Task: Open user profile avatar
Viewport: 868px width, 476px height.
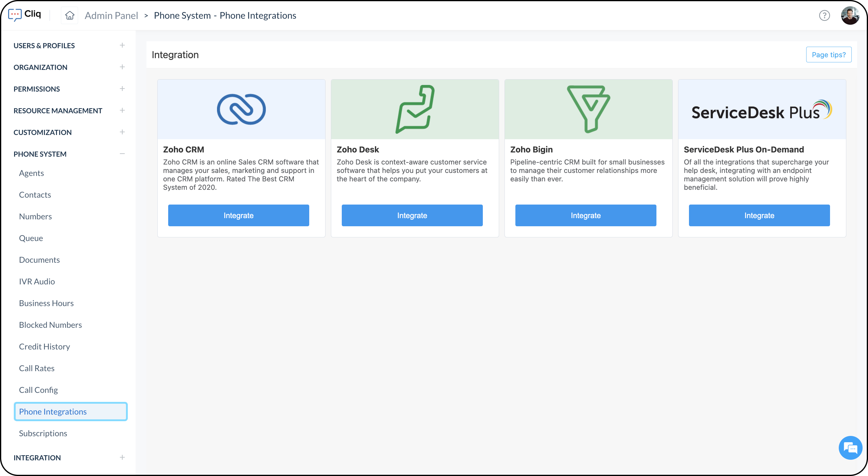Action: click(x=850, y=15)
